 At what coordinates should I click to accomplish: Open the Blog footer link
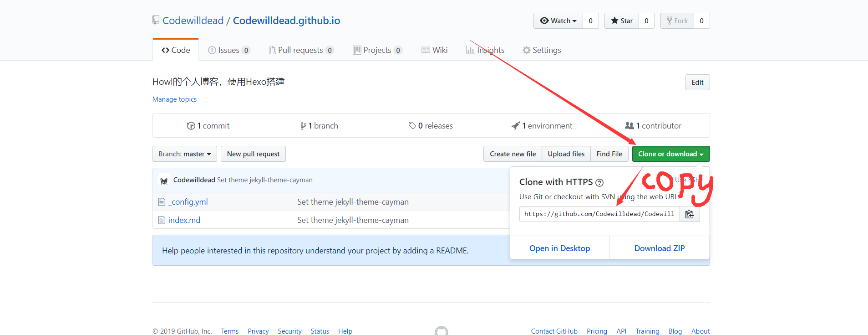click(x=675, y=331)
